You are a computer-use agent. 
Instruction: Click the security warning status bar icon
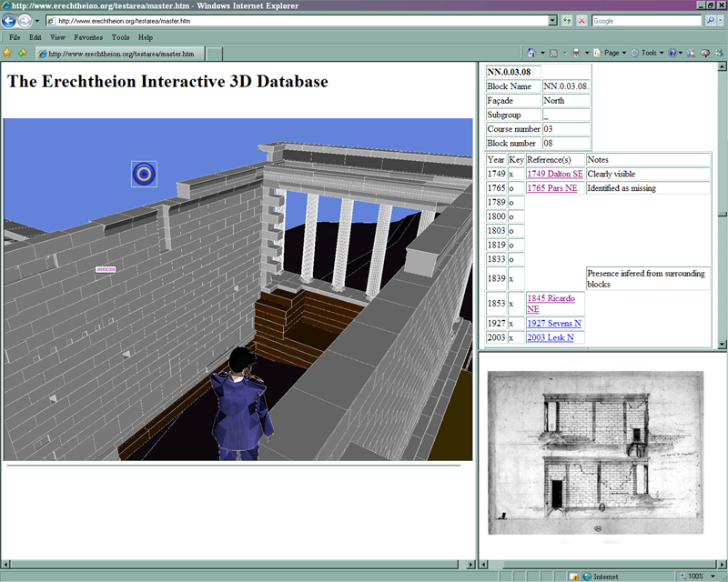[574, 577]
